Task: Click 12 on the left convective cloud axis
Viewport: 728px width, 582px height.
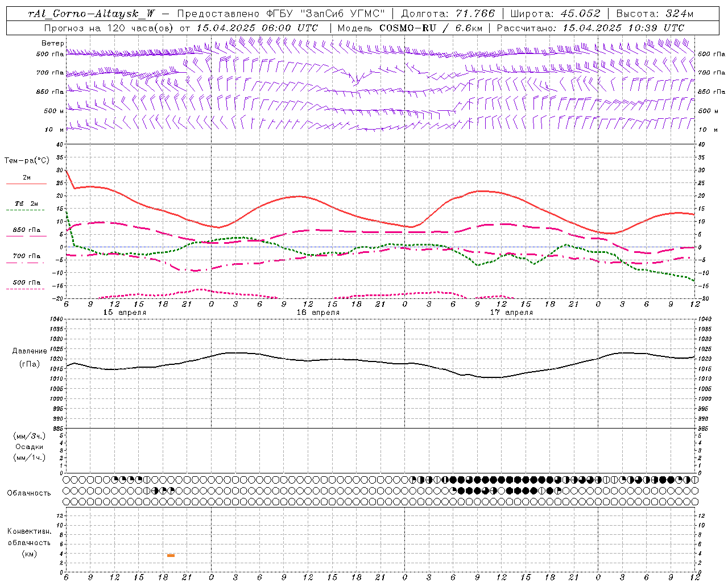Action: [61, 516]
